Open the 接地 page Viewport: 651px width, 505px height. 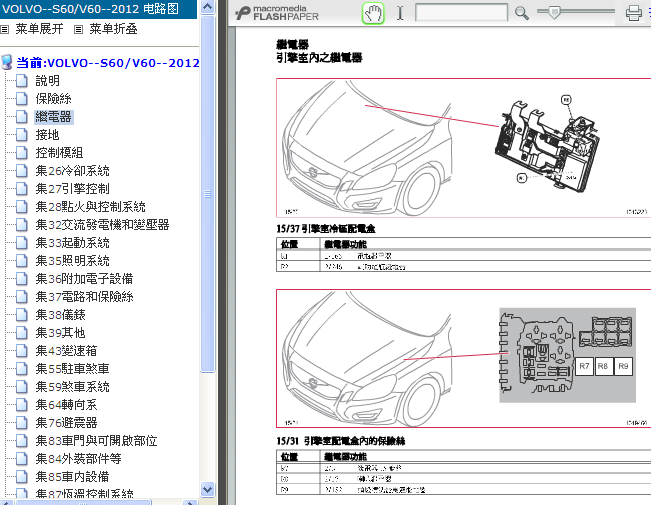[x=47, y=135]
